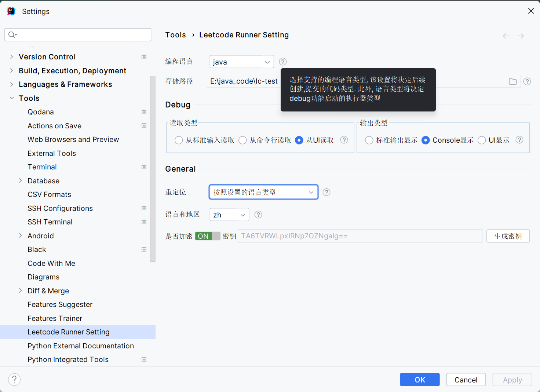The image size is (540, 392).
Task: Open Python External Documentation settings
Action: [80, 346]
